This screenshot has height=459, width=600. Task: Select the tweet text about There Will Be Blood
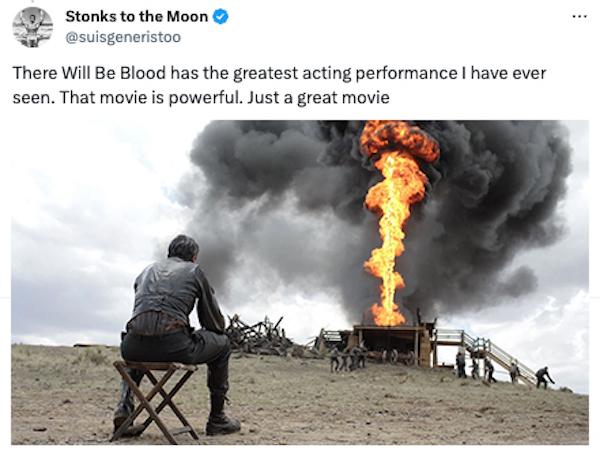click(279, 85)
